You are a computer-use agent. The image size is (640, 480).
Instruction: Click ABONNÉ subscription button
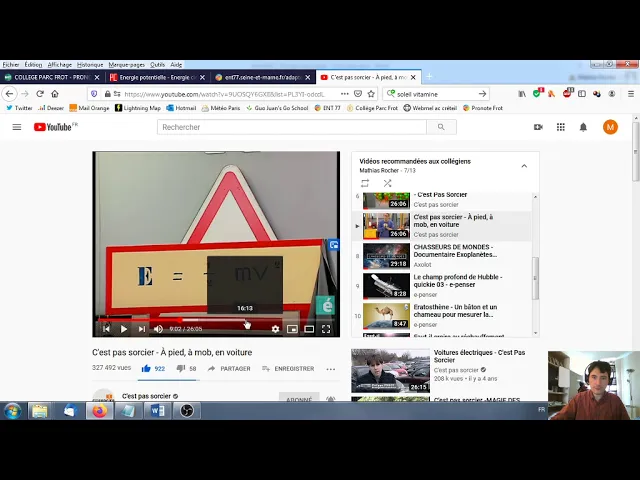coord(299,398)
